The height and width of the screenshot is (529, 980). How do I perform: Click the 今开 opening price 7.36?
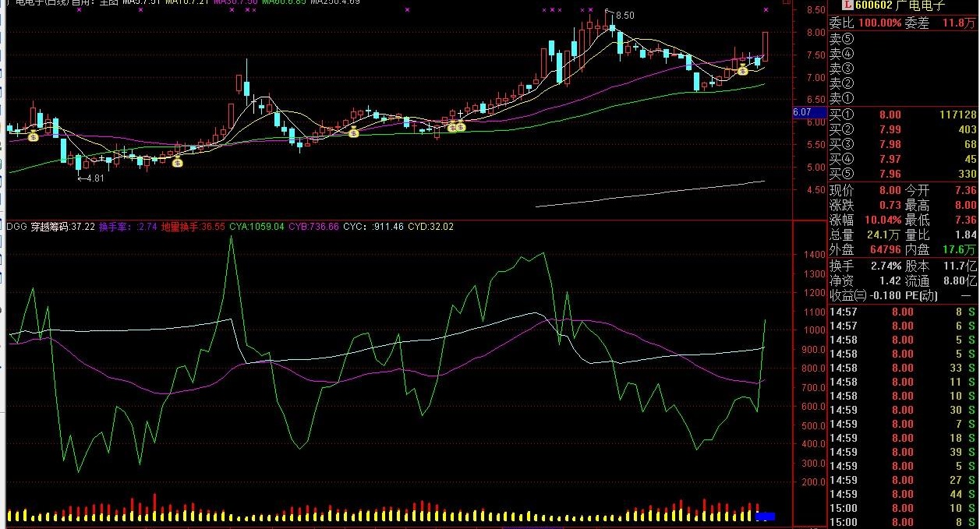966,190
